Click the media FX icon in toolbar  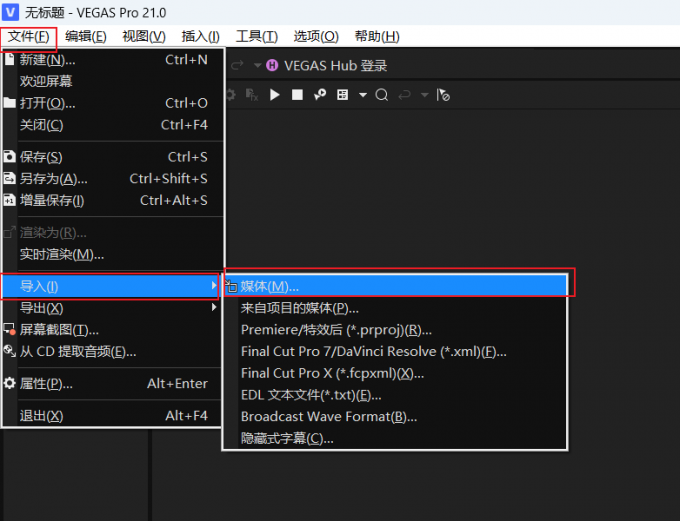tap(252, 95)
